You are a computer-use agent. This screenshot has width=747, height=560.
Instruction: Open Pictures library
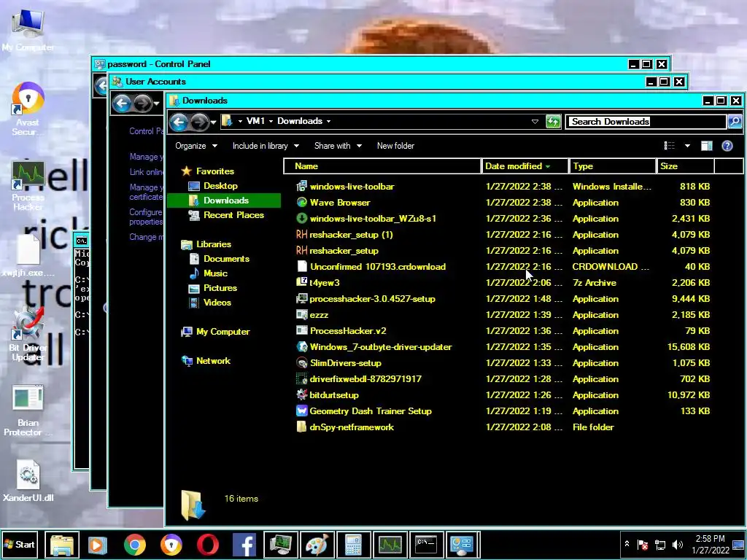click(x=213, y=288)
